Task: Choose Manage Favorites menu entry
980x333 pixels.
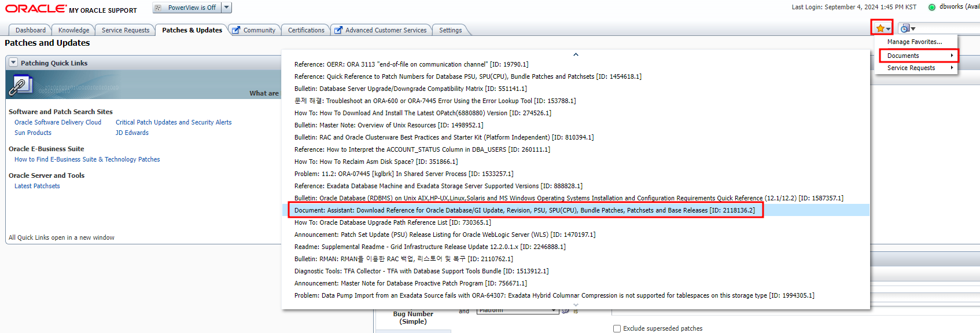Action: click(915, 42)
